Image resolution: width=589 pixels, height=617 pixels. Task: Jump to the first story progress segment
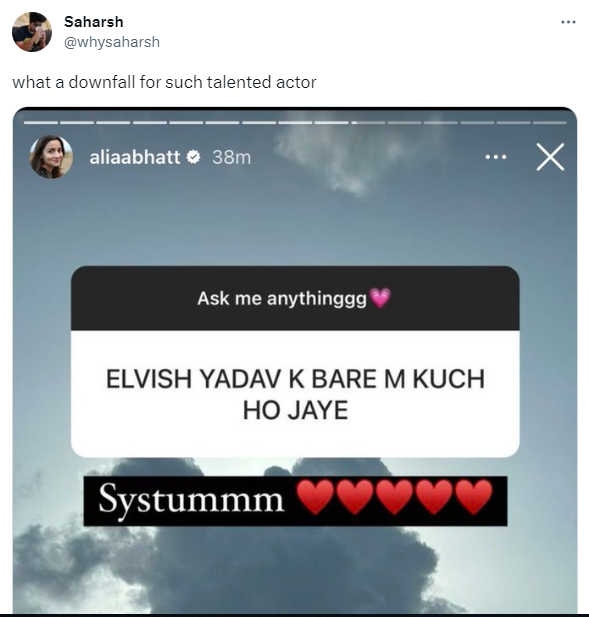[x=41, y=123]
